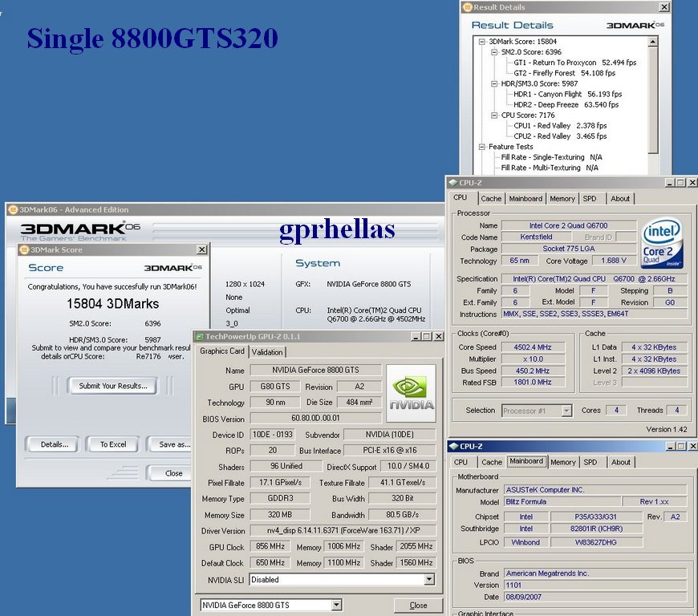Collapse the Feature Tests node
The height and width of the screenshot is (616, 698).
(481, 147)
